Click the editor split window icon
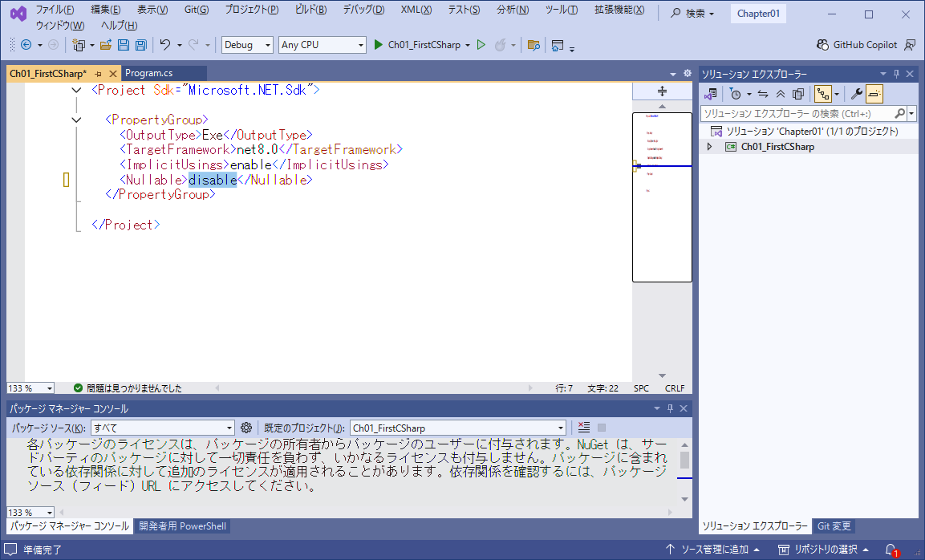925x560 pixels. (x=662, y=91)
